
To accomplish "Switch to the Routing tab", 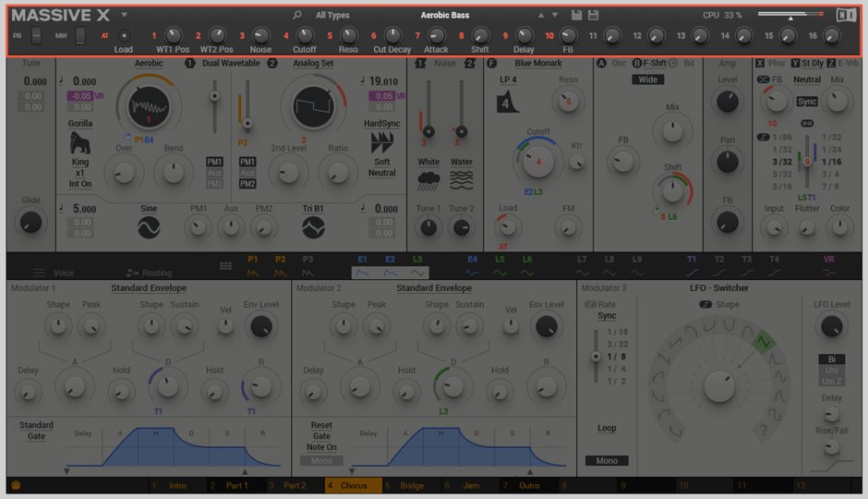I will pyautogui.click(x=149, y=273).
